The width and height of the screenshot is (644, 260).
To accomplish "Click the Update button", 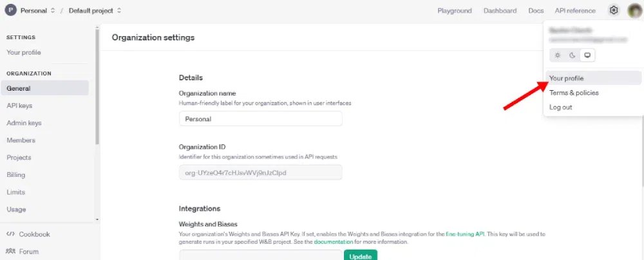I will [360, 255].
